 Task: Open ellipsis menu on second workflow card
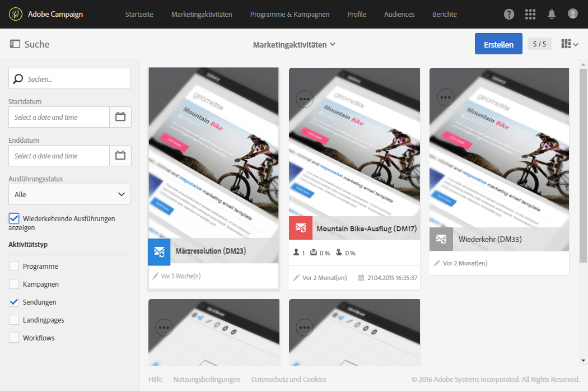pos(305,328)
